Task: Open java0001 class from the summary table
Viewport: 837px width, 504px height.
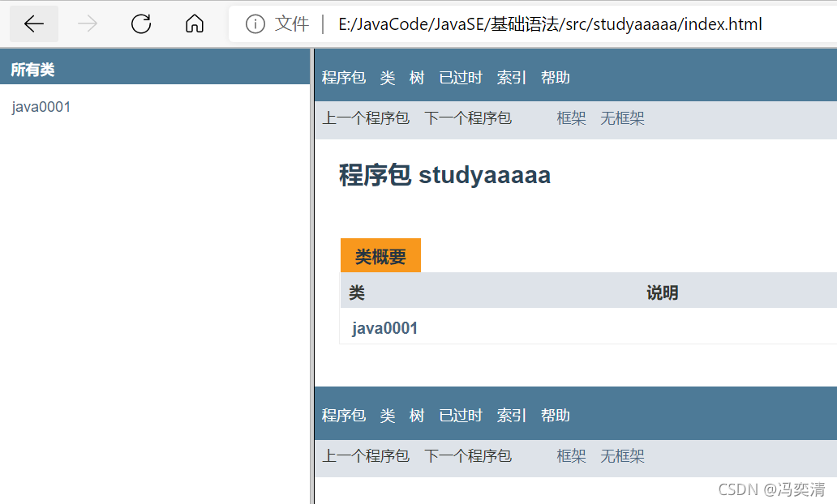Action: pyautogui.click(x=383, y=328)
